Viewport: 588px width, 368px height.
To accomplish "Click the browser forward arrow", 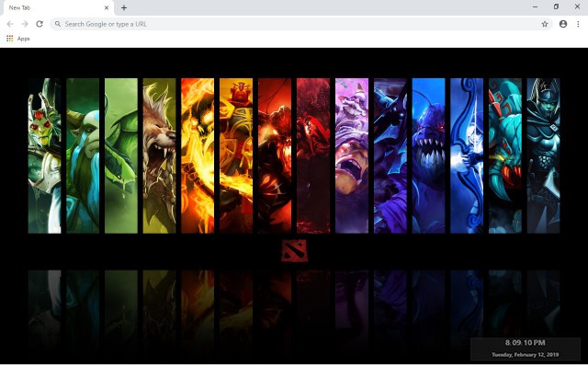I will (25, 24).
